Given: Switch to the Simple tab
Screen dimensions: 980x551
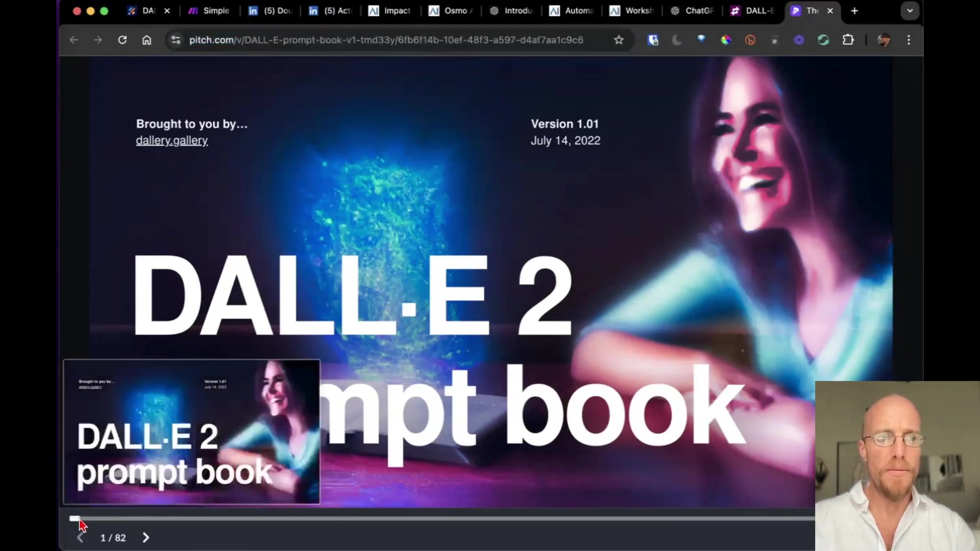Looking at the screenshot, I should click(x=208, y=11).
